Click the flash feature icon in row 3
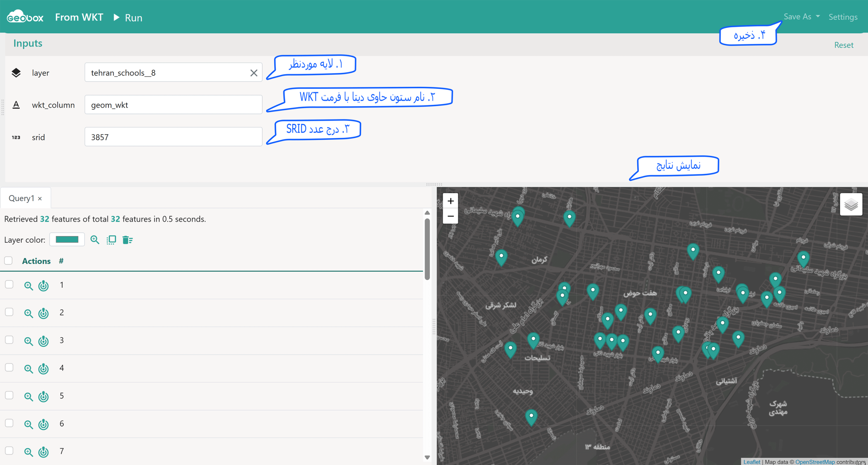Screen dimensions: 868x465 pyautogui.click(x=43, y=341)
